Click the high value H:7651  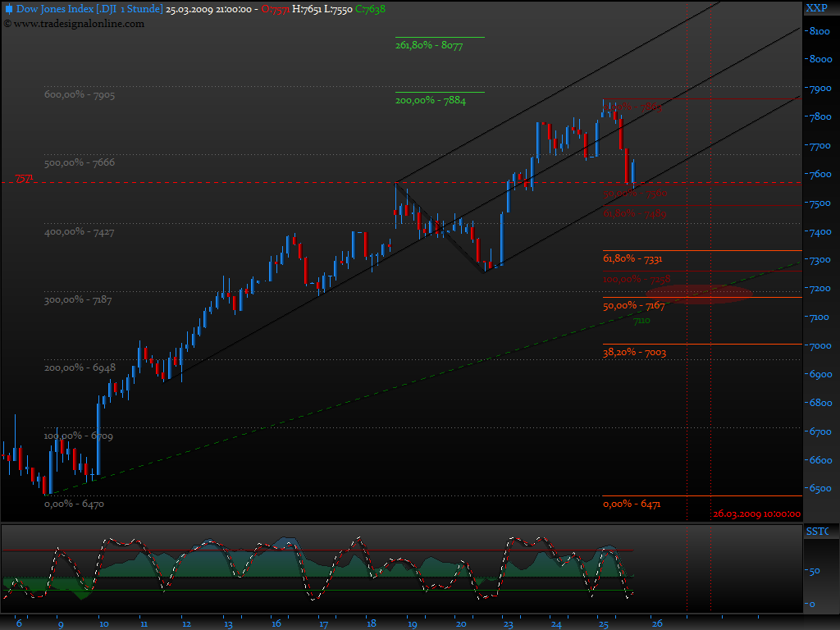coord(307,10)
